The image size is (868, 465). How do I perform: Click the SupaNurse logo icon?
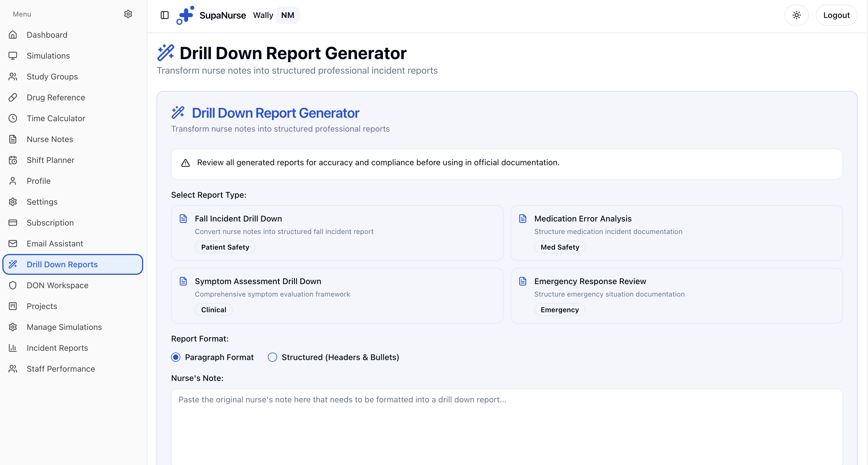tap(185, 15)
